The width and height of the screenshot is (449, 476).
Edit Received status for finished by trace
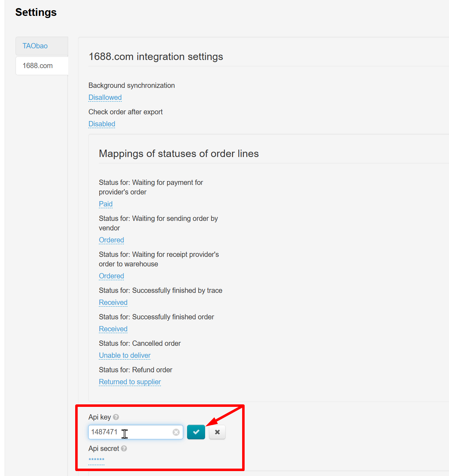click(x=113, y=302)
